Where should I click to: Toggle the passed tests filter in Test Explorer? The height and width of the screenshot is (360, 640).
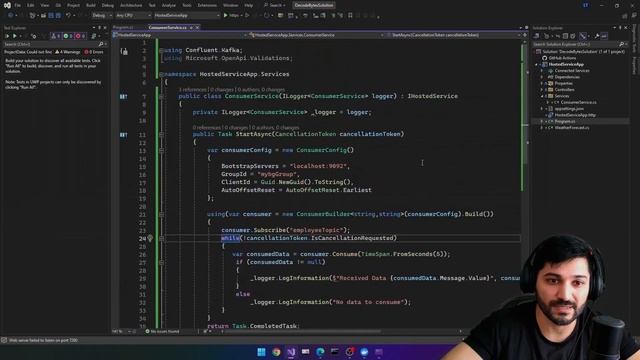pyautogui.click(x=68, y=36)
